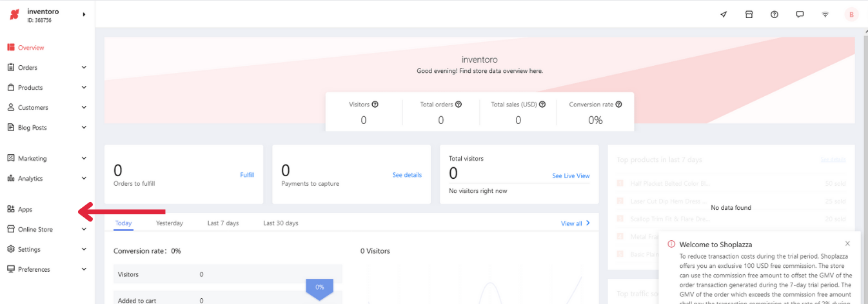Open the See Live View link
The width and height of the screenshot is (868, 304).
point(571,176)
